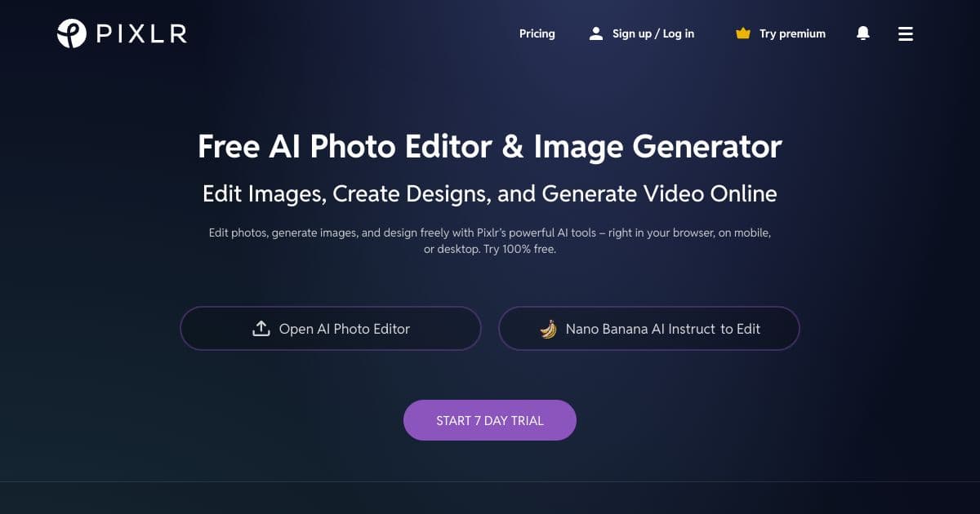Click the Pixlr circular logo icon
The width and height of the screenshot is (980, 514).
pos(72,33)
